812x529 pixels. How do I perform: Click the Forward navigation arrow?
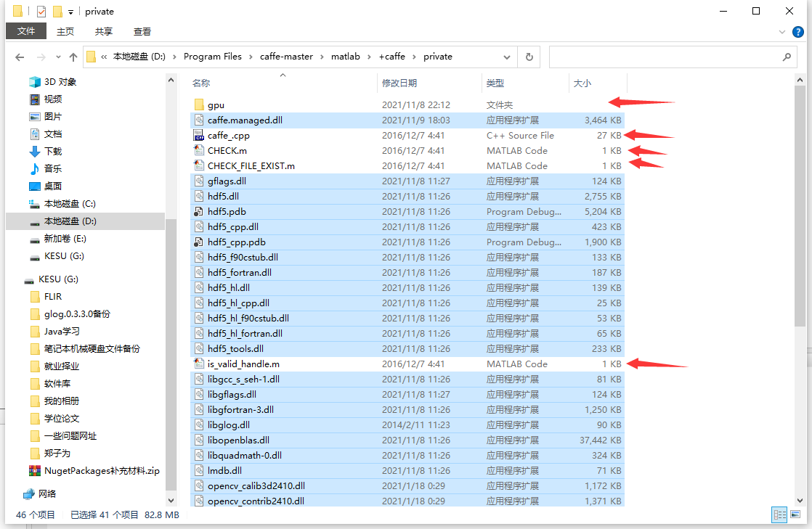point(41,57)
